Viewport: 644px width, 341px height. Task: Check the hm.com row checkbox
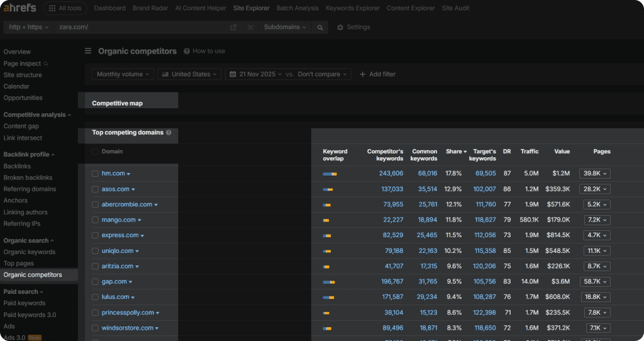pyautogui.click(x=95, y=174)
